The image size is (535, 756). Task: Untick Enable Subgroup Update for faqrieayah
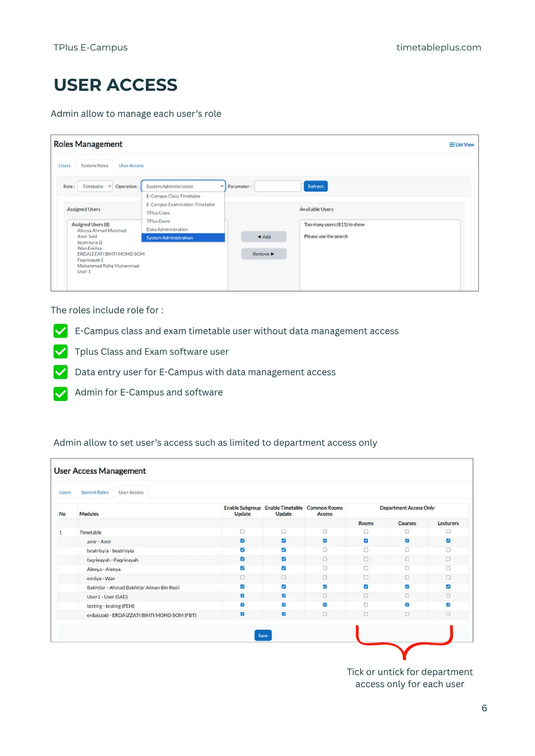pyautogui.click(x=243, y=559)
